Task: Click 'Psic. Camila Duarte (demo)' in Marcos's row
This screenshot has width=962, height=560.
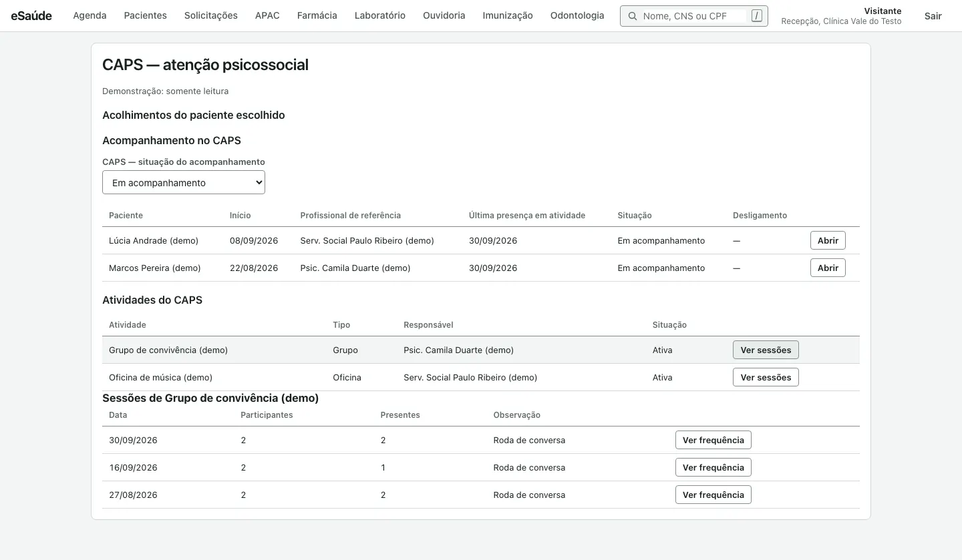Action: pos(355,268)
